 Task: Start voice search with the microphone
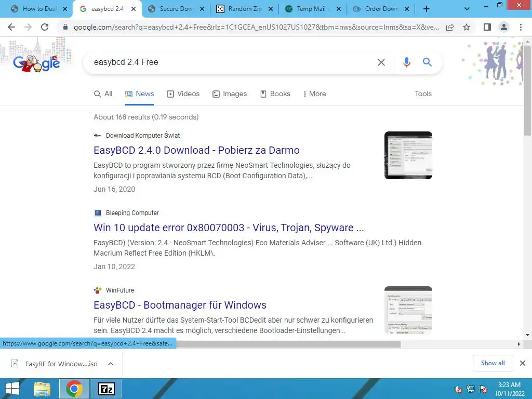point(407,62)
